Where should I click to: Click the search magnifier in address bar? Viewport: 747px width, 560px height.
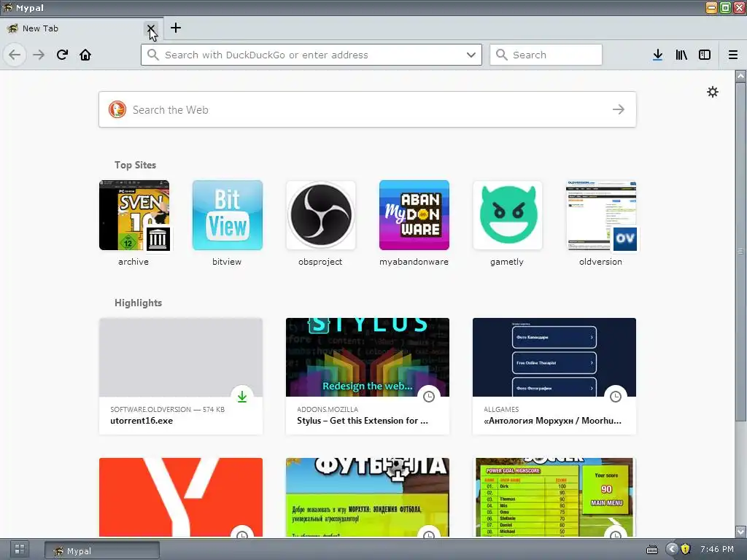pyautogui.click(x=153, y=55)
